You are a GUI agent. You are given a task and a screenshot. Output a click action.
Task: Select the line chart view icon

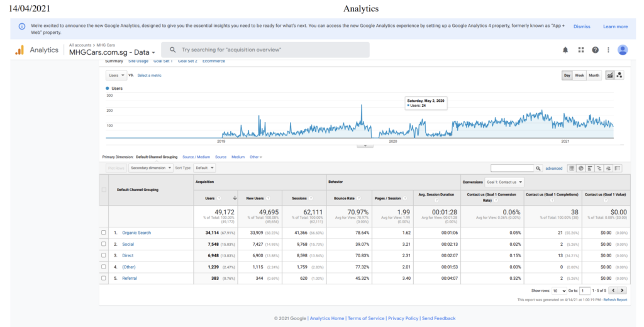tap(609, 75)
